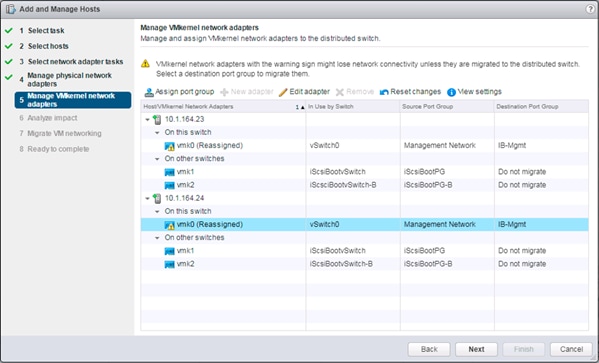The image size is (599, 363).
Task: Go to step 1 Select task
Action: (46, 31)
